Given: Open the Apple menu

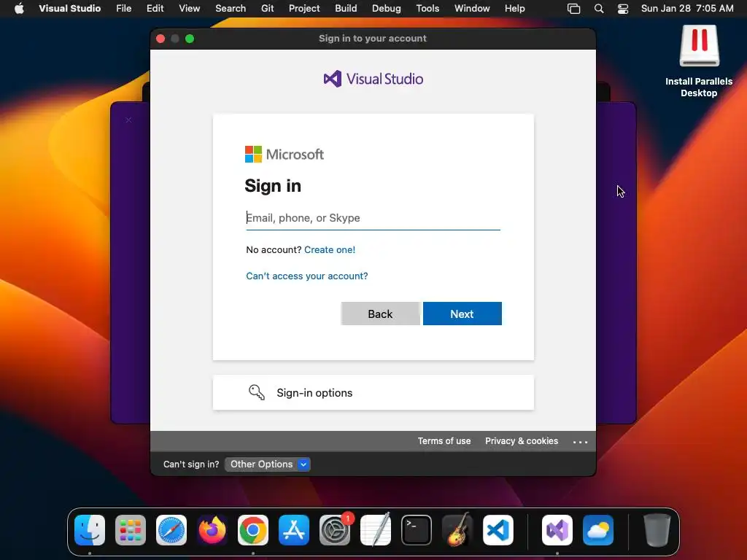Looking at the screenshot, I should pos(19,8).
